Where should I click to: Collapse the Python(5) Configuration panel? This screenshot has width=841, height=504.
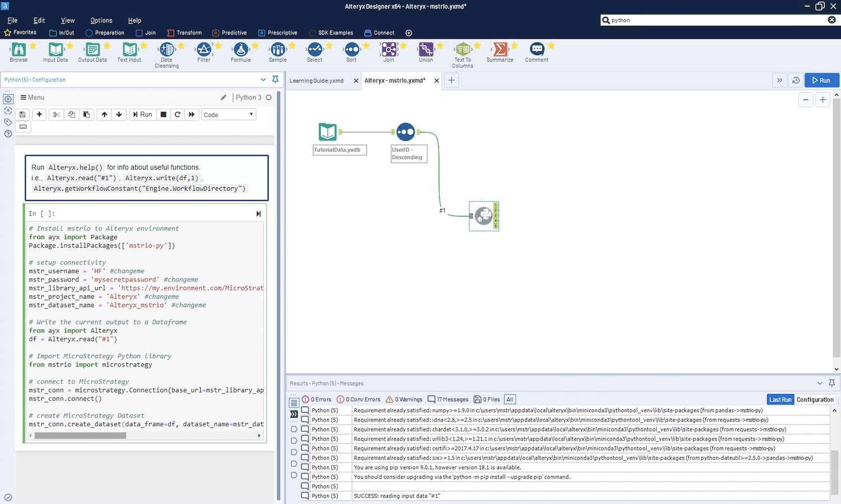coord(263,80)
